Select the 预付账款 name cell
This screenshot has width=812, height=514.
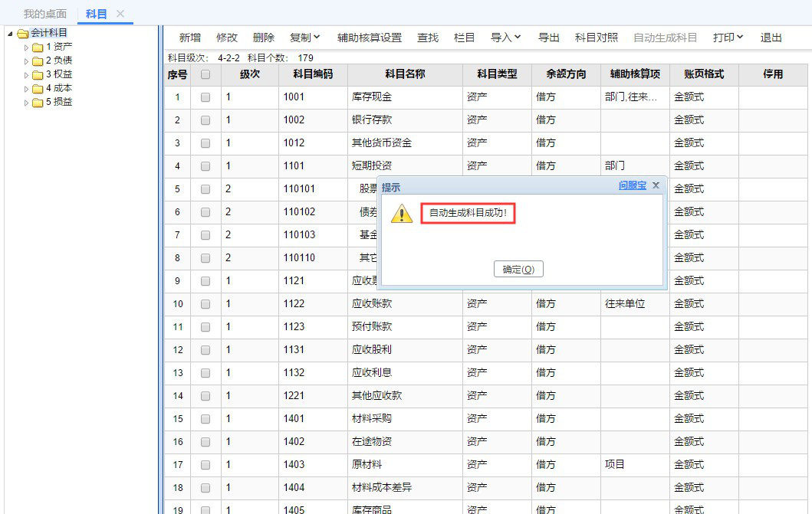click(x=405, y=327)
